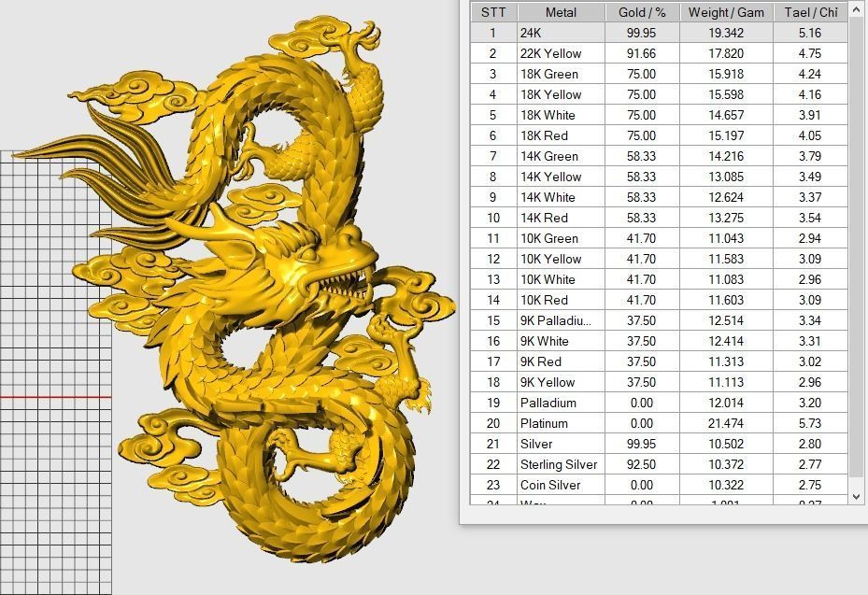Select the 9K White row
Image resolution: width=868 pixels, height=595 pixels.
pyautogui.click(x=660, y=341)
